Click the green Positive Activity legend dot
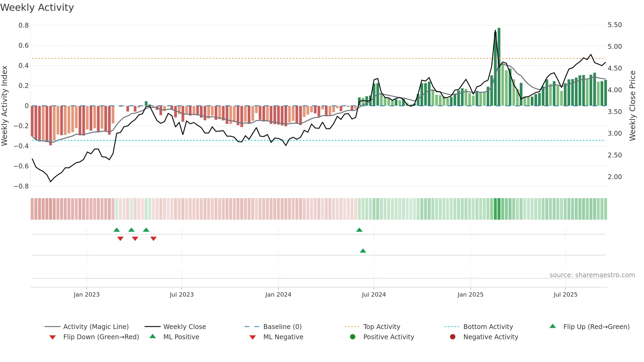The height and width of the screenshot is (362, 644). (x=353, y=337)
